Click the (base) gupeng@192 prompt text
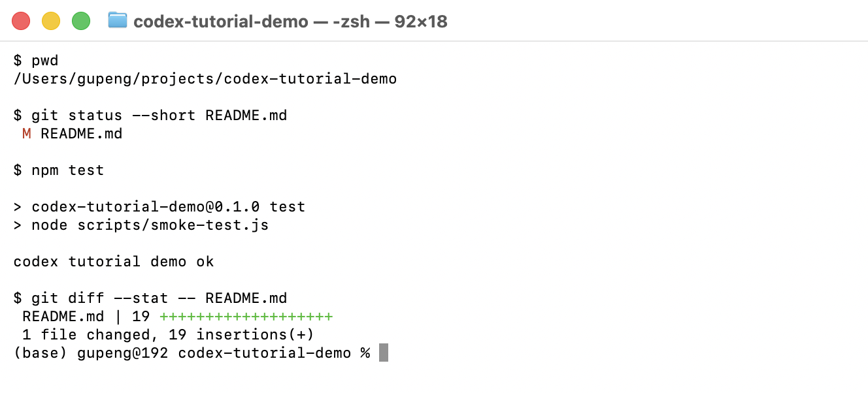The image size is (868, 393). pyautogui.click(x=91, y=353)
